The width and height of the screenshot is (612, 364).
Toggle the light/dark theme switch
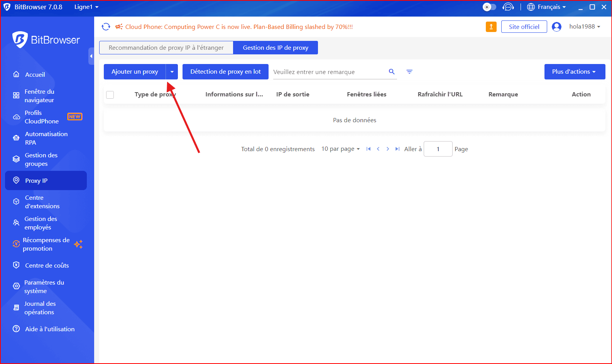[489, 7]
